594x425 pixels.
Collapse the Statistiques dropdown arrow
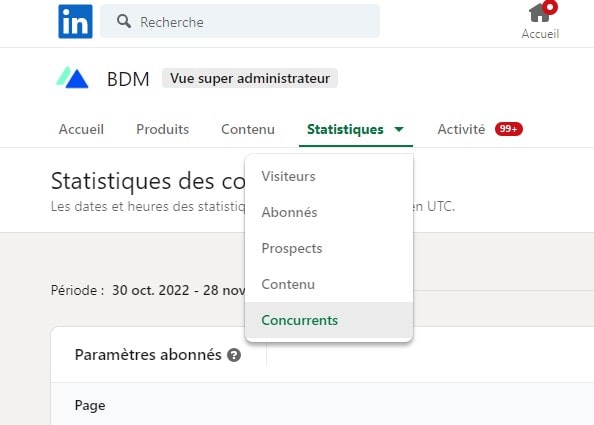pos(399,129)
